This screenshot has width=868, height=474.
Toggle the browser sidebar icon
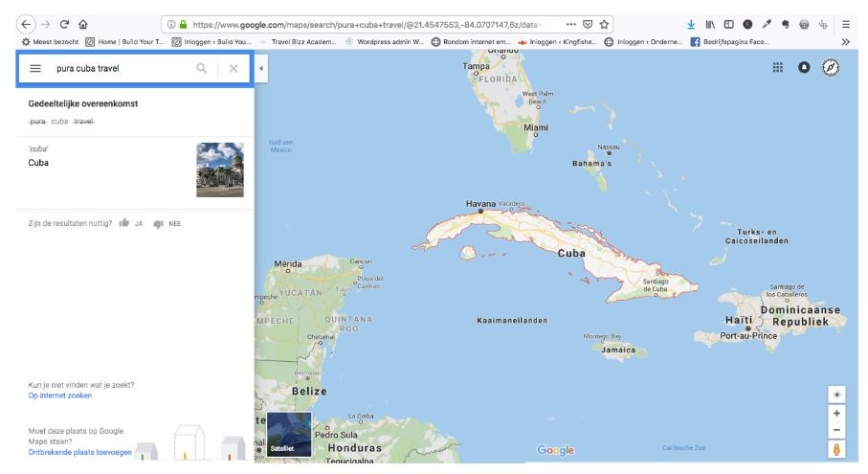(x=728, y=24)
